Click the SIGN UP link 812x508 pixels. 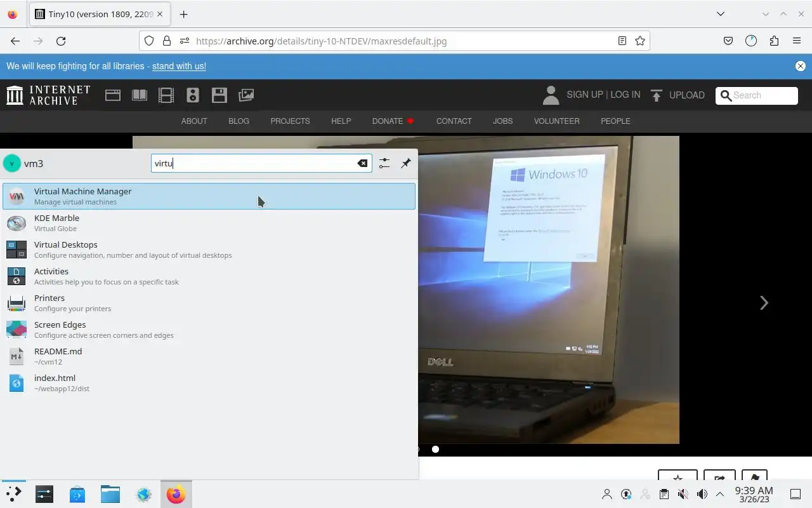[585, 95]
